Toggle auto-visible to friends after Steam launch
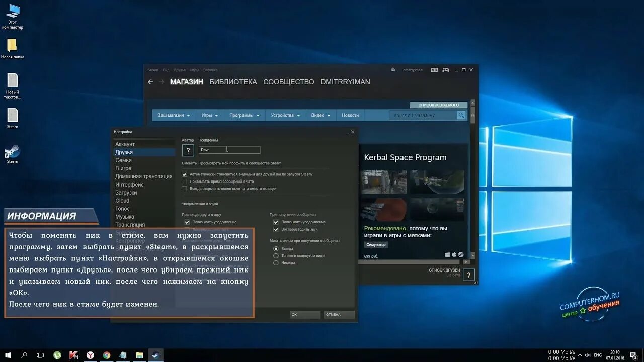Screen dimensions: 644x362 click(x=185, y=174)
